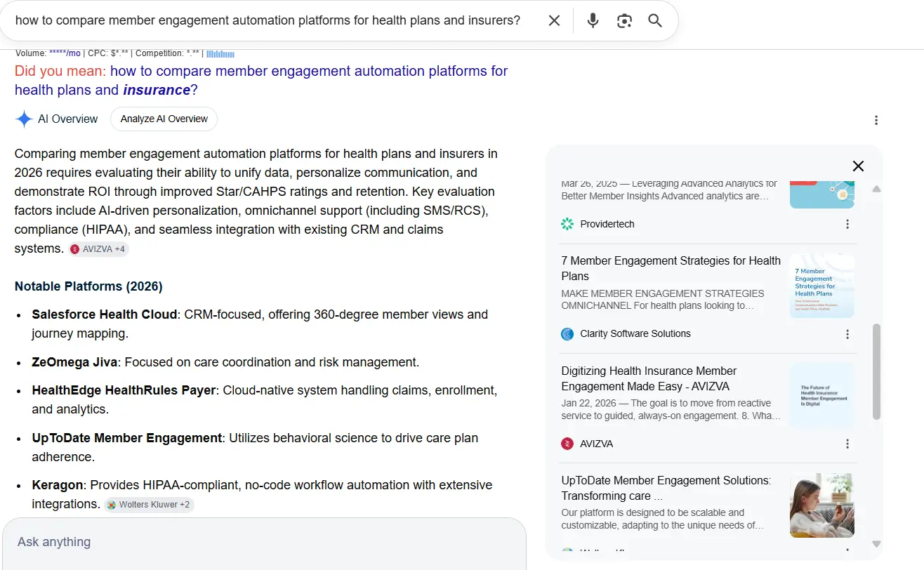
Task: Open Clarity Software Solutions options menu
Action: pos(847,334)
